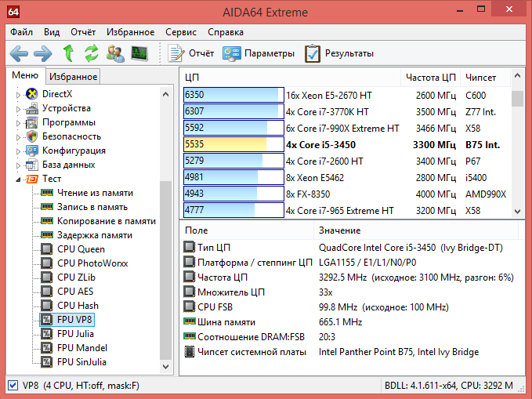This screenshot has width=532, height=399.
Task: Click tree panel scroll down arrow
Action: pos(165,367)
